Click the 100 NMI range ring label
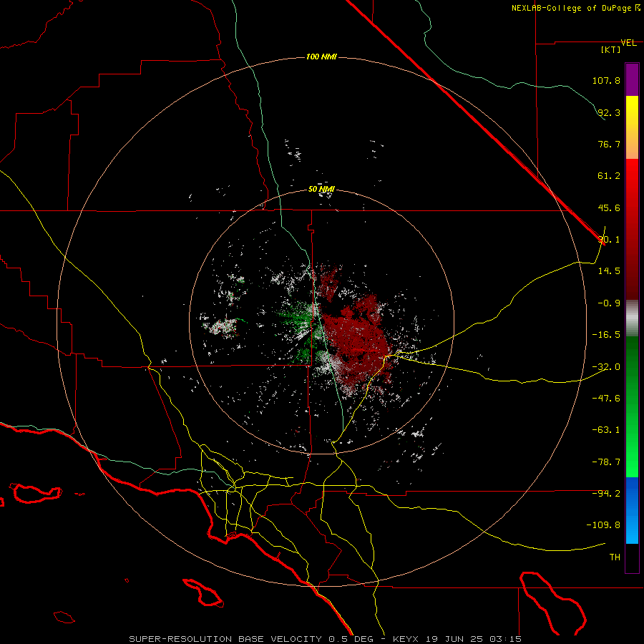This screenshot has height=644, width=644. (321, 57)
